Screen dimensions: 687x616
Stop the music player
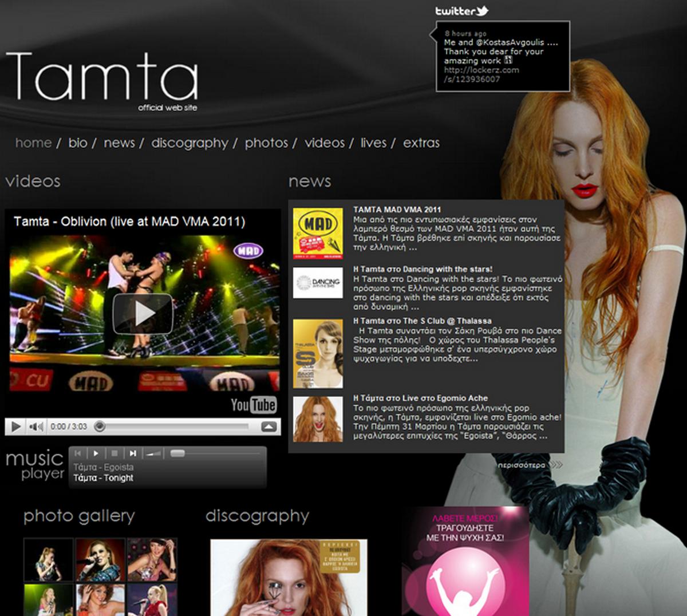pos(114,453)
